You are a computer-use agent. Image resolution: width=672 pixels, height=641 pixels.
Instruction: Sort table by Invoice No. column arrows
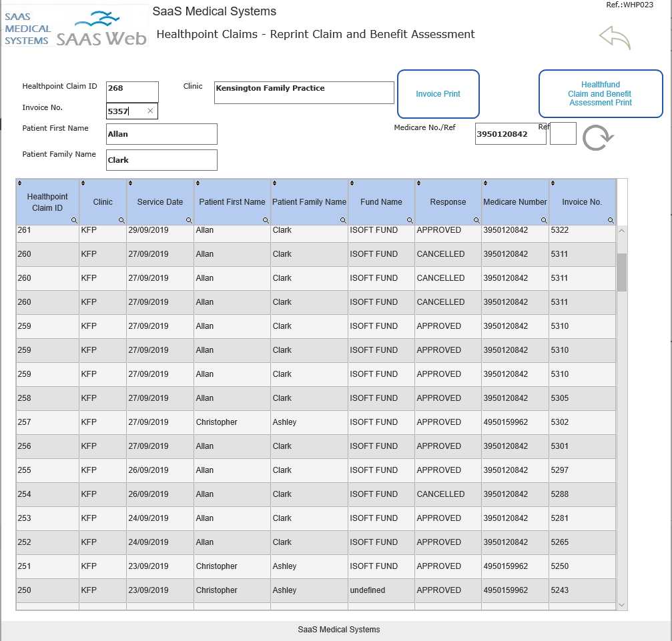[x=553, y=183]
